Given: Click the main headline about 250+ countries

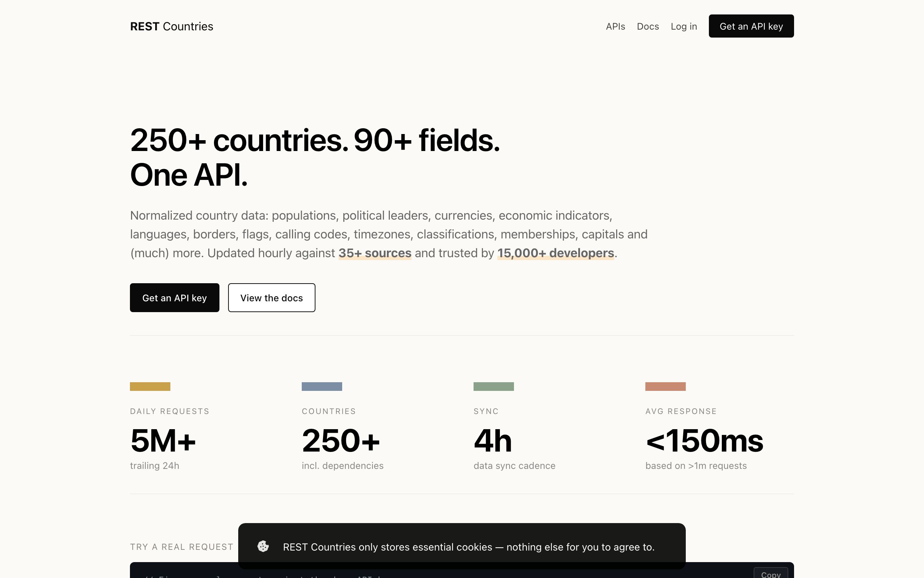Looking at the screenshot, I should pyautogui.click(x=315, y=158).
